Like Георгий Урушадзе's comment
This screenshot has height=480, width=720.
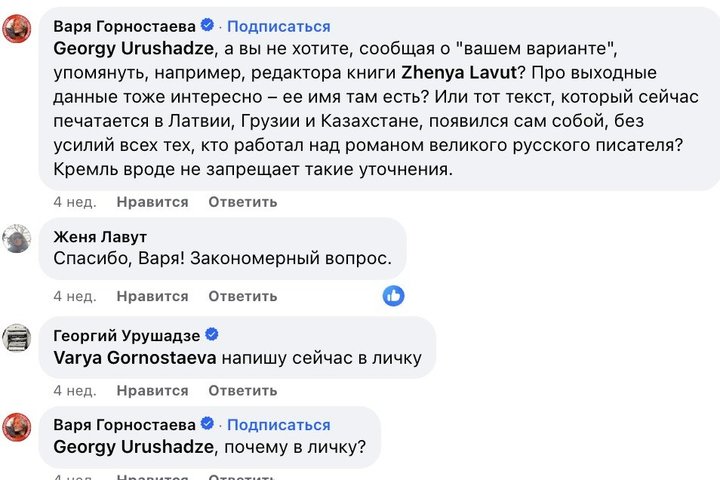pos(152,390)
